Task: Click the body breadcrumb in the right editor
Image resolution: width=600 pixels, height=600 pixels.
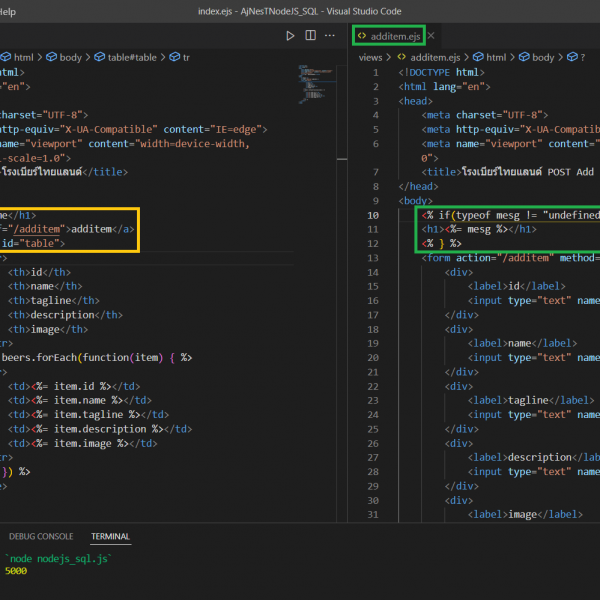Action: coord(543,58)
